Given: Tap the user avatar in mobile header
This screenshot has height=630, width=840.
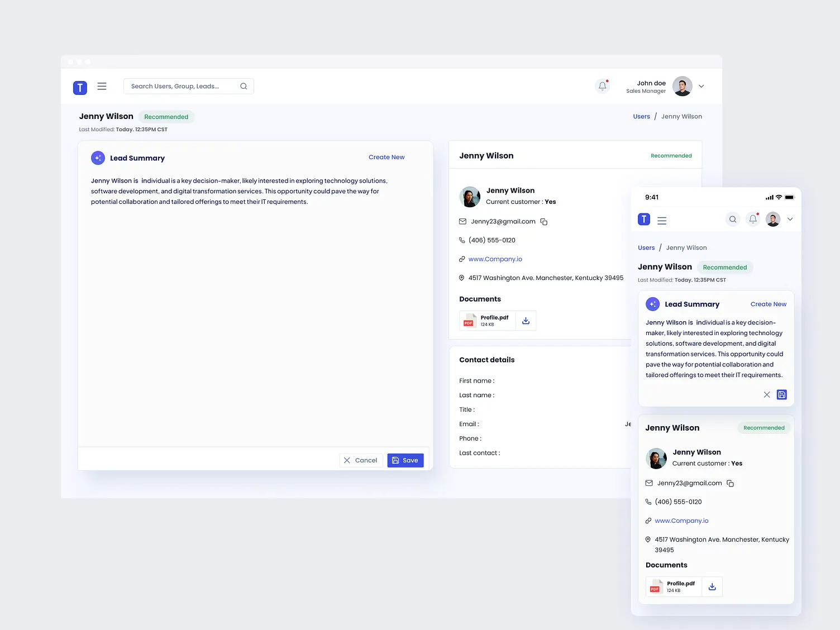Looking at the screenshot, I should pyautogui.click(x=773, y=219).
